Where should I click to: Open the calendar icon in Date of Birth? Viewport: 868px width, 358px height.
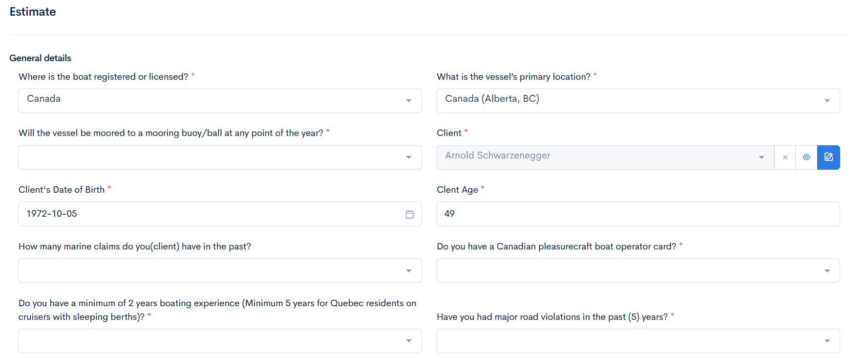click(x=409, y=214)
